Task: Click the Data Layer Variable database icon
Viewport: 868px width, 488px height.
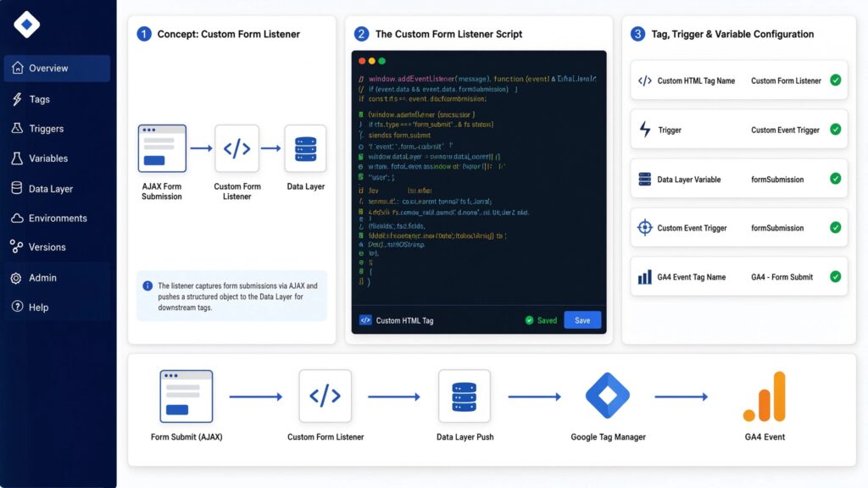Action: 645,180
